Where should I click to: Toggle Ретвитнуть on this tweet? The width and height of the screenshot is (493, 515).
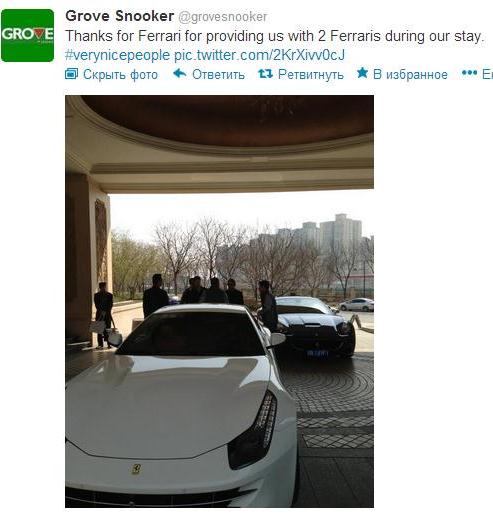311,74
